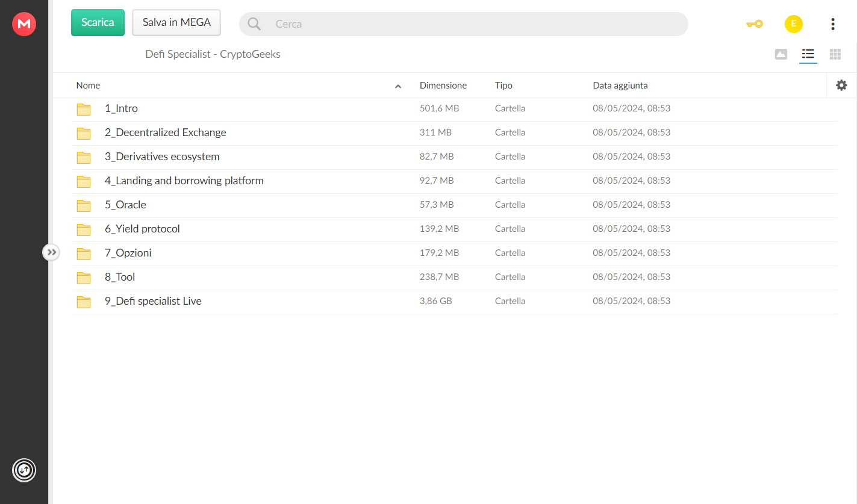Sort by Data aggiunta column
This screenshot has width=857, height=504.
[x=620, y=86]
